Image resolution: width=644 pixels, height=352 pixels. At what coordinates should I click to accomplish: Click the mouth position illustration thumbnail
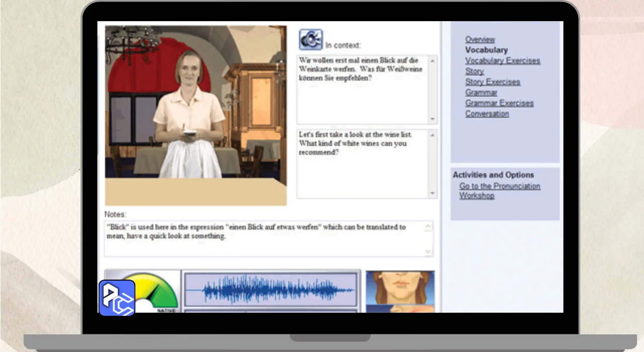(400, 292)
